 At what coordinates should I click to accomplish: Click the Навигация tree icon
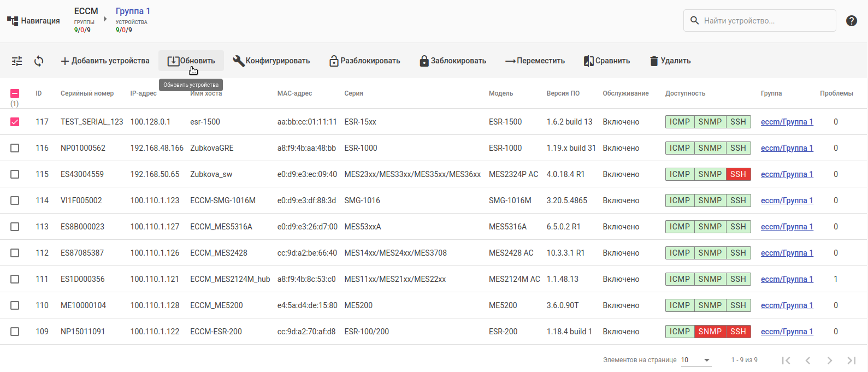[13, 21]
